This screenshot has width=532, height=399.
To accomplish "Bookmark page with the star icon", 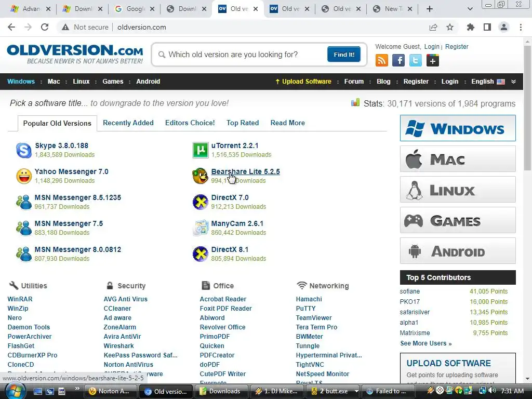I will coord(450,27).
